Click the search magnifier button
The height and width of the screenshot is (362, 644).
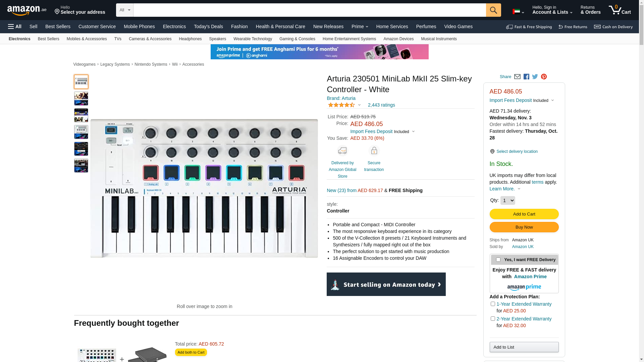pyautogui.click(x=493, y=10)
